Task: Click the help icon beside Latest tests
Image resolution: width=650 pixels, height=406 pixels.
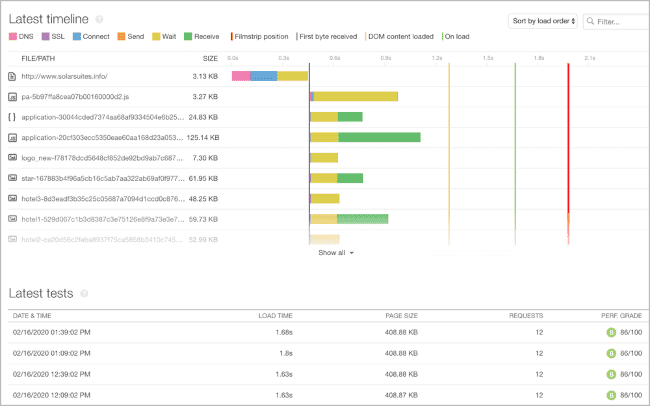Action: tap(84, 293)
